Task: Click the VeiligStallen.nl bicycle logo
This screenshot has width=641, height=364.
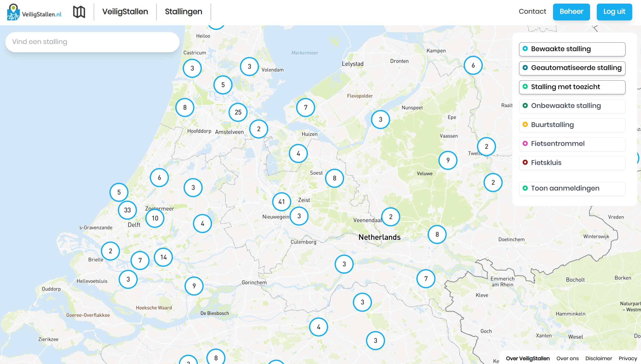Action: [34, 12]
